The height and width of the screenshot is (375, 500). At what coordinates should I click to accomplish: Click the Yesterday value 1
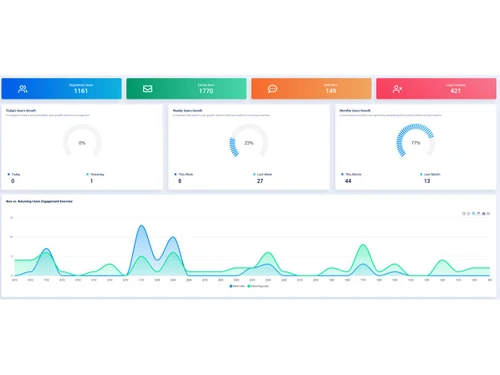pos(91,181)
